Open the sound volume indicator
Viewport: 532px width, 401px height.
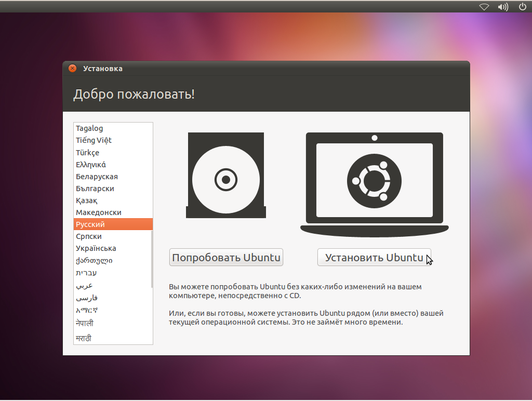click(503, 7)
